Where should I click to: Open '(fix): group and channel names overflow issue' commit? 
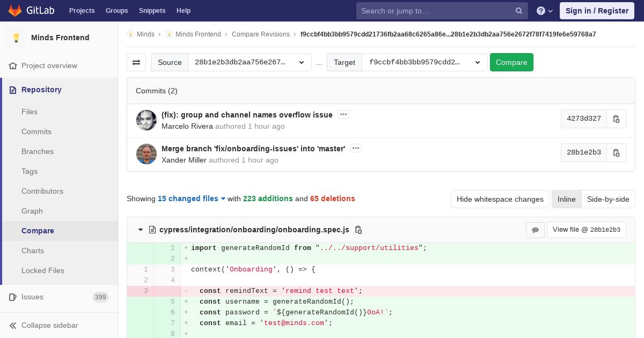[x=247, y=115]
